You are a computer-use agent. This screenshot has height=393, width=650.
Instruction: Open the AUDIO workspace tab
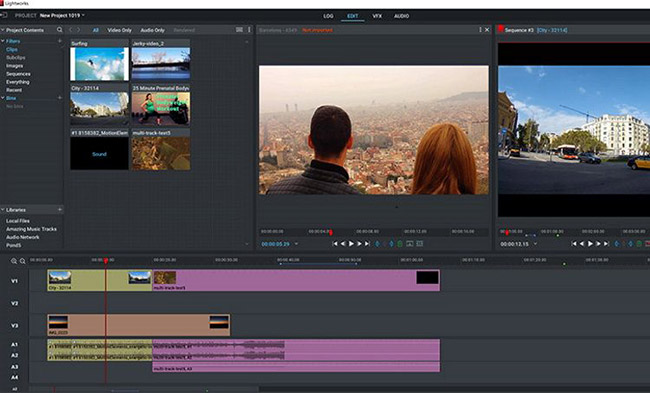[x=401, y=16]
